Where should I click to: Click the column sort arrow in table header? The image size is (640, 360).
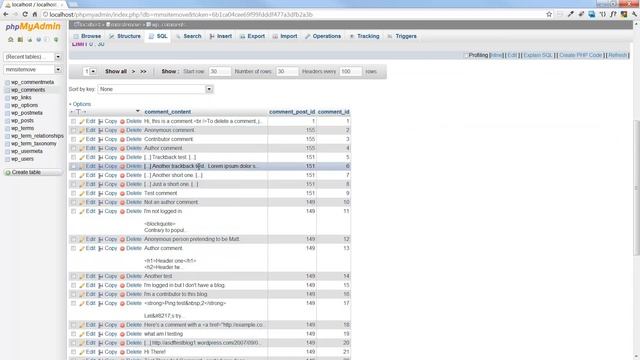[x=138, y=111]
